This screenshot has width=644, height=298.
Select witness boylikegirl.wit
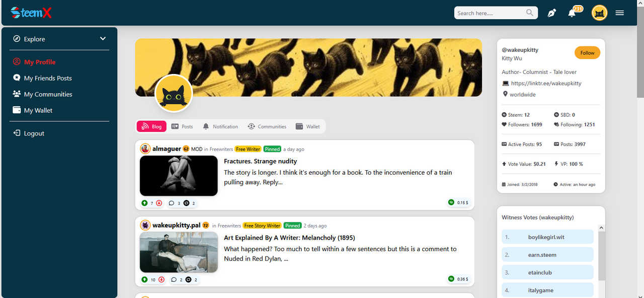pos(547,237)
